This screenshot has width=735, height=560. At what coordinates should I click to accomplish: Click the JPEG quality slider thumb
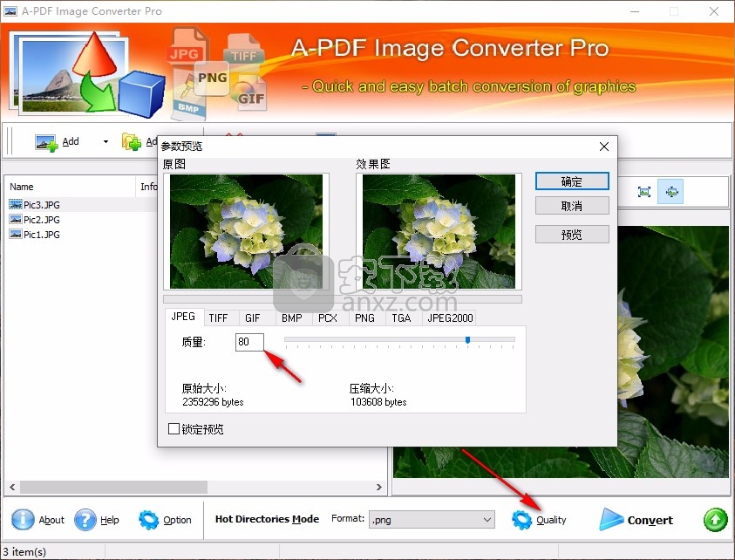pos(468,339)
